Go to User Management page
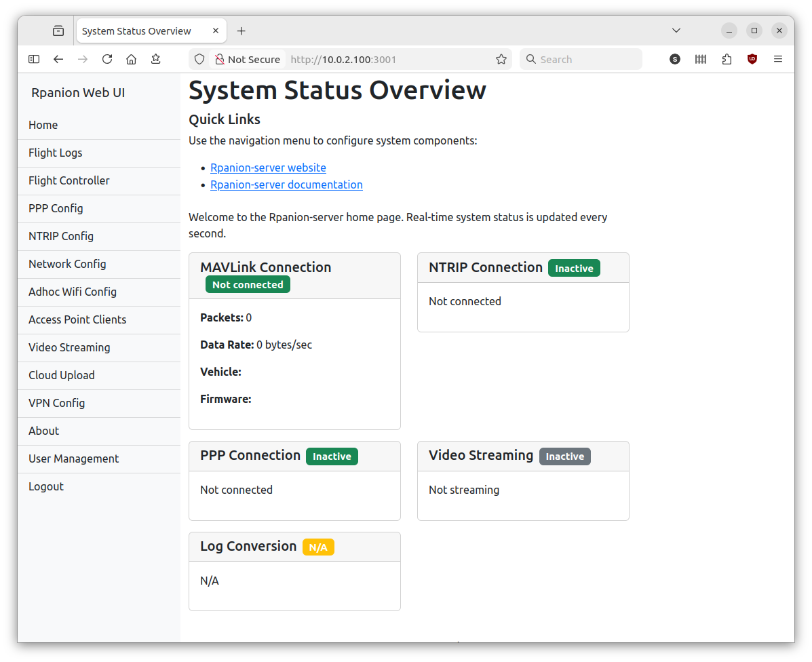Viewport: 812px width, 662px height. tap(73, 459)
